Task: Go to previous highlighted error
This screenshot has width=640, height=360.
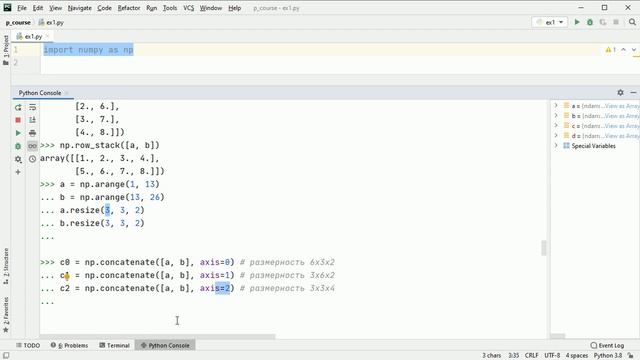Action: pos(623,50)
